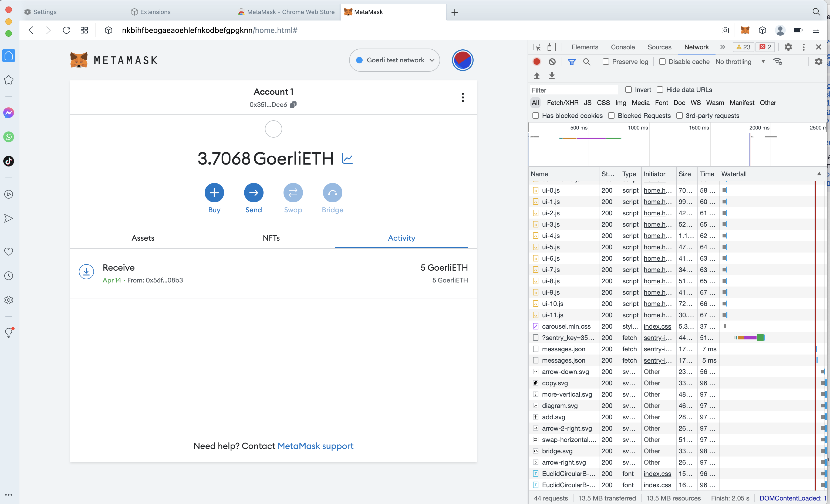Switch to the Assets tab in MetaMask

143,238
